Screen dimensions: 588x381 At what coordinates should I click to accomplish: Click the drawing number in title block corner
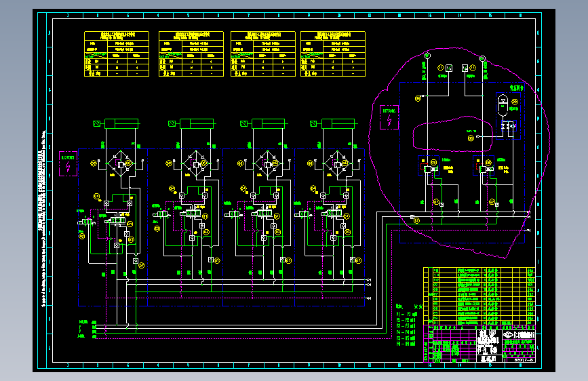(x=524, y=360)
